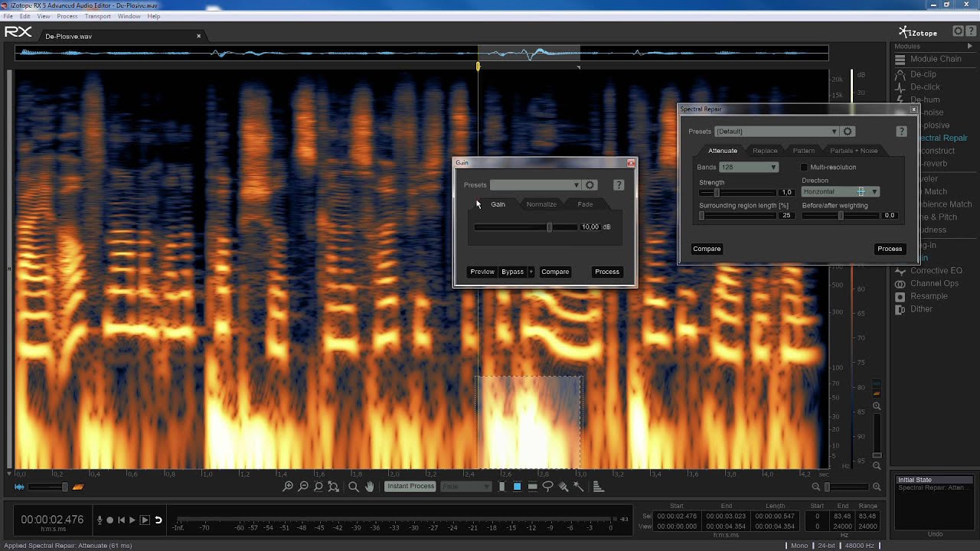The image size is (980, 551).
Task: Click Compare in Gain window
Action: (x=555, y=272)
